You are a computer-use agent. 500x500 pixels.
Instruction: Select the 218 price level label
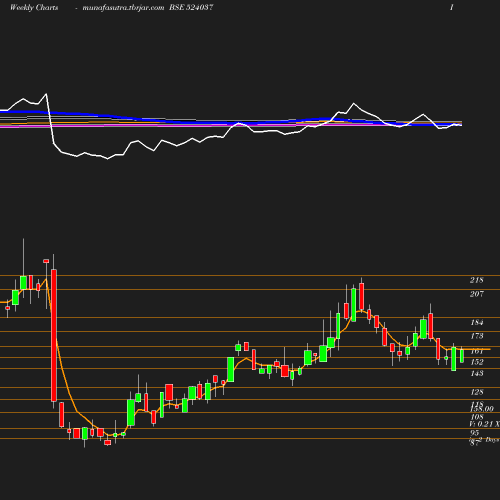click(477, 280)
